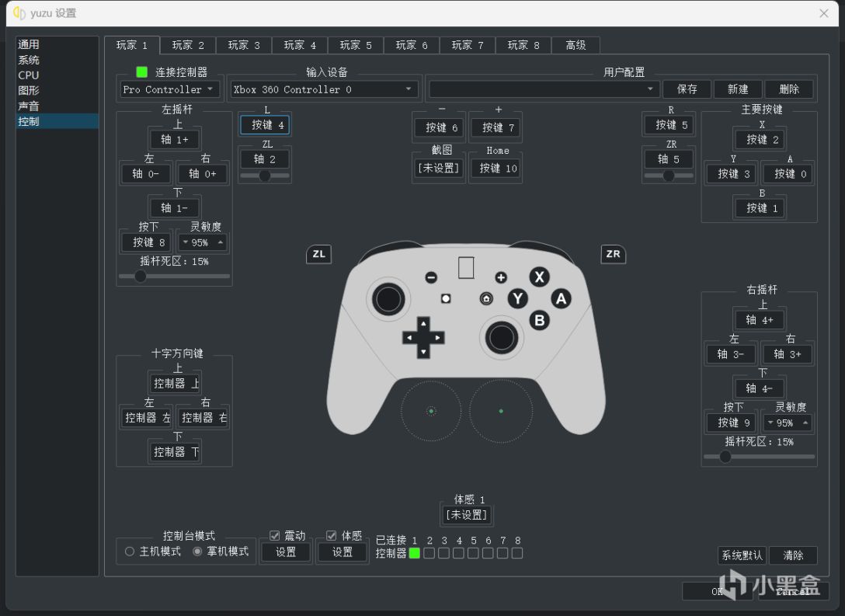Toggle connected controller slot 8 box
The height and width of the screenshot is (616, 845).
pyautogui.click(x=517, y=553)
